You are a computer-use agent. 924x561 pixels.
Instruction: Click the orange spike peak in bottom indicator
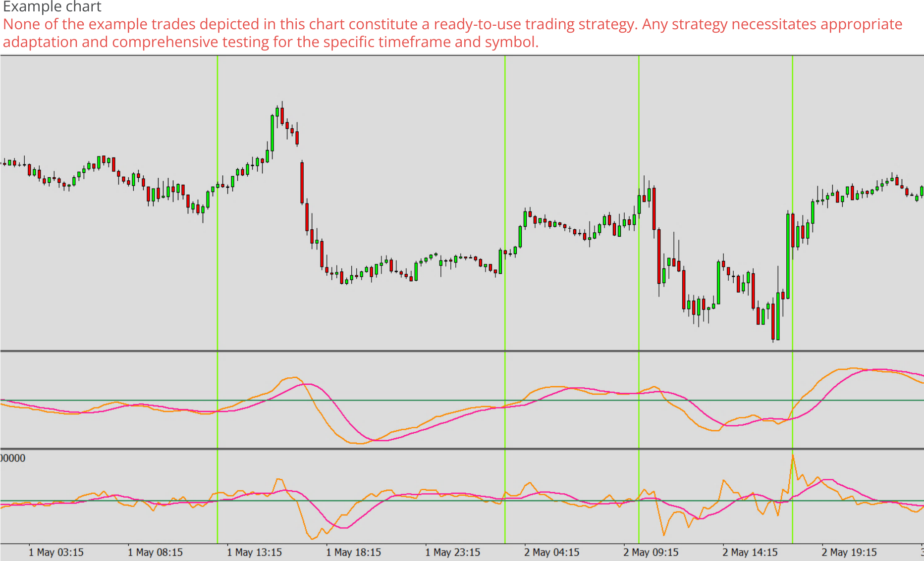793,456
